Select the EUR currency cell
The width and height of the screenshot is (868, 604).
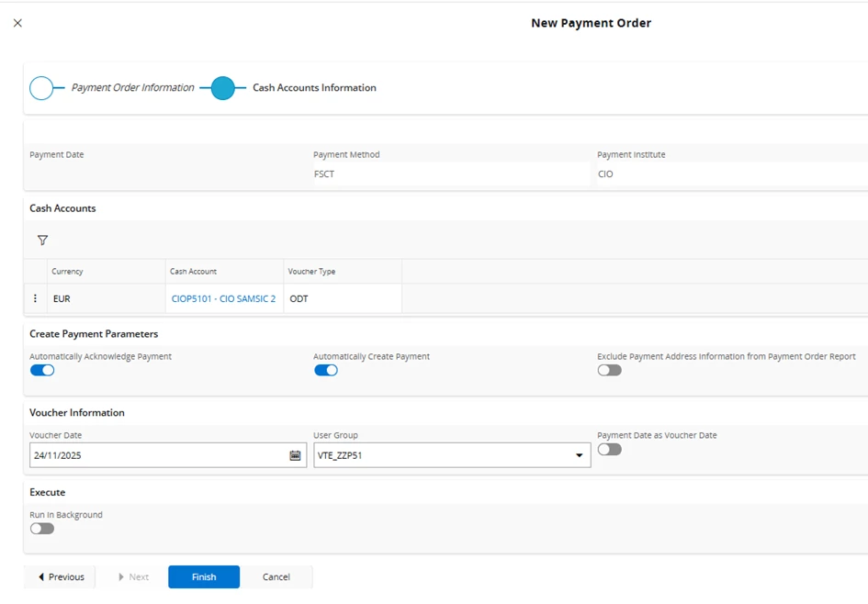(107, 298)
